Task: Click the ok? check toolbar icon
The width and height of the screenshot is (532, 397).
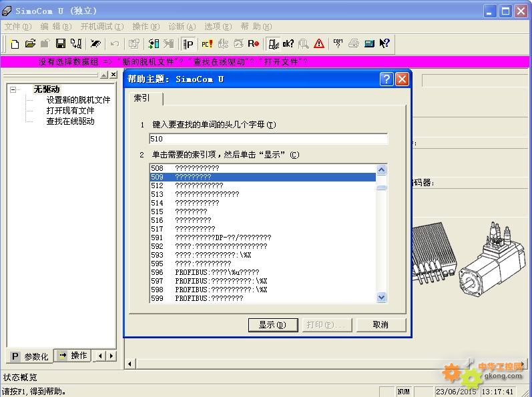Action: point(288,44)
